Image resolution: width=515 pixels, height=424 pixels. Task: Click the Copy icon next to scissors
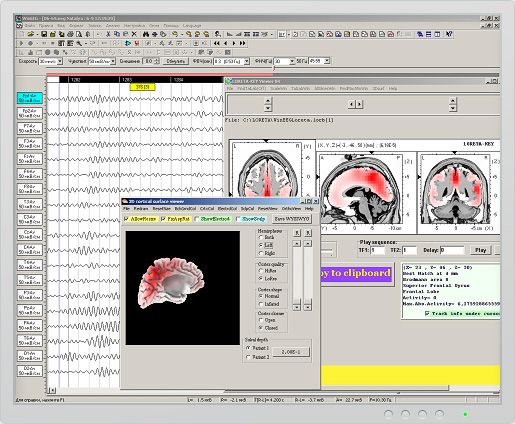point(117,34)
